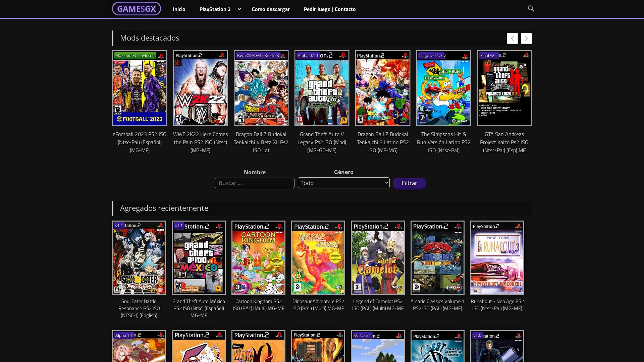Click Grand Theft Auto V Legacy title link
Image resolution: width=644 pixels, height=362 pixels.
322,142
